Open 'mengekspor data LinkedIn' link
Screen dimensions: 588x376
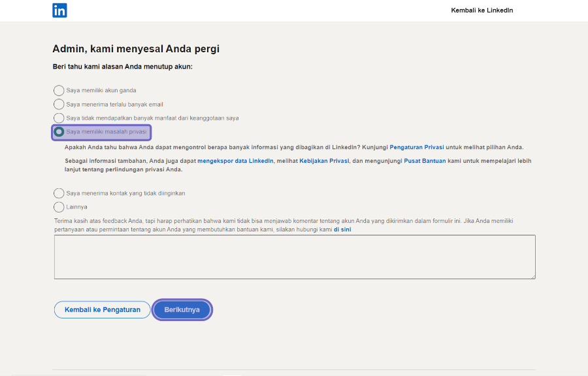coord(235,161)
